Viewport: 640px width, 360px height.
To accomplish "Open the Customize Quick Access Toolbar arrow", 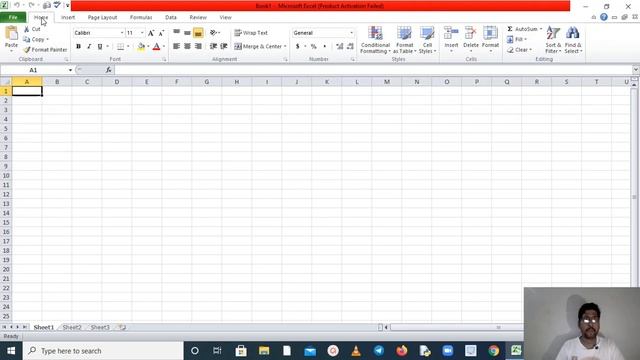I will pos(67,5).
